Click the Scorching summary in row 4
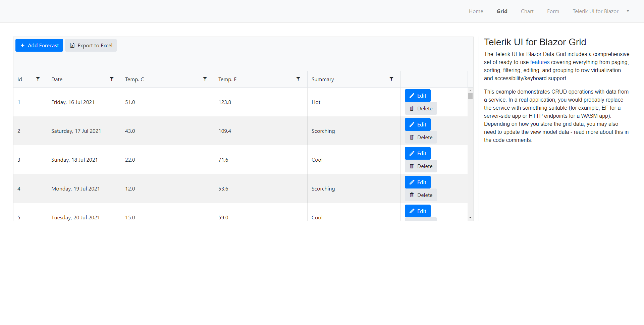 354,188
